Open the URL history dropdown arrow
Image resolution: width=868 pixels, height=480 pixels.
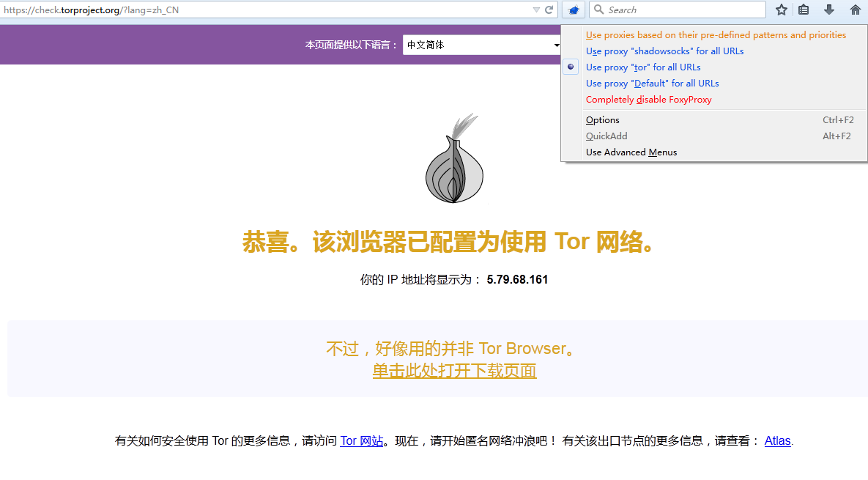[536, 10]
